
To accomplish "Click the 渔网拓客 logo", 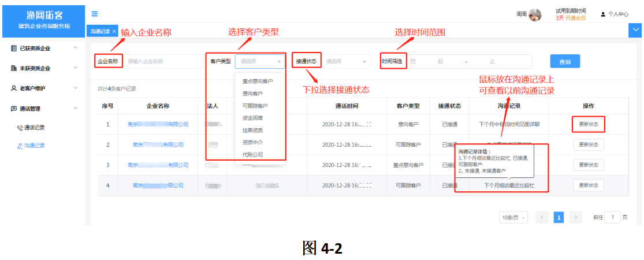I will click(x=44, y=15).
